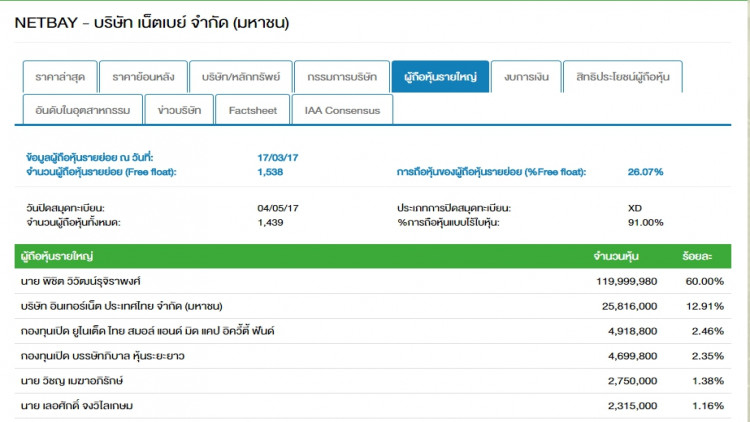Click the จำนวนหุ้น column header
Viewport: 750px width, 422px height.
coord(616,256)
